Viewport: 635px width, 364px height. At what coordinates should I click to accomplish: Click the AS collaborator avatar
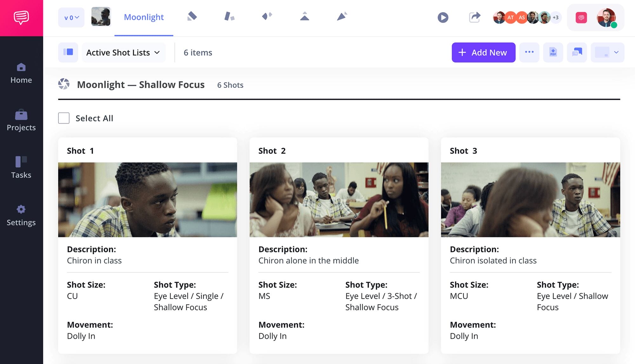click(x=522, y=17)
